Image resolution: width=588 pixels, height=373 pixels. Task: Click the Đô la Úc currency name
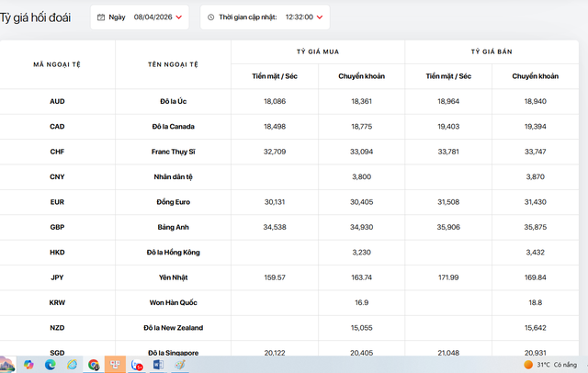pos(173,101)
